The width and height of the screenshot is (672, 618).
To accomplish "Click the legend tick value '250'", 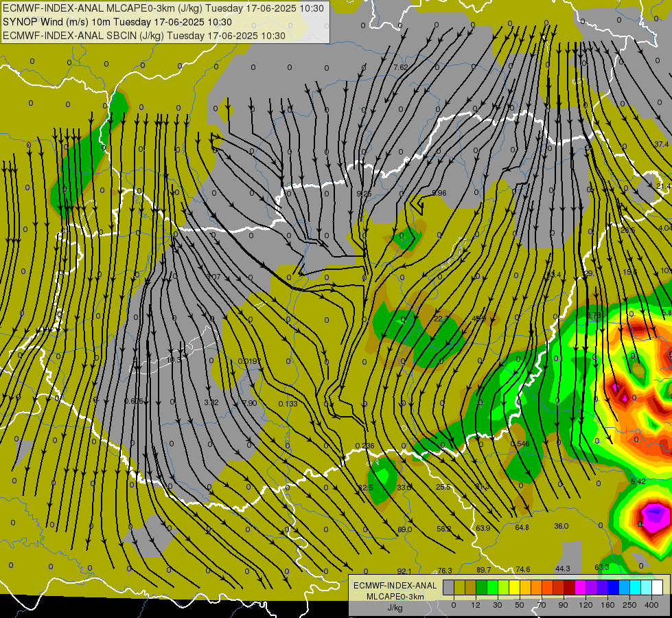I will click(629, 605).
